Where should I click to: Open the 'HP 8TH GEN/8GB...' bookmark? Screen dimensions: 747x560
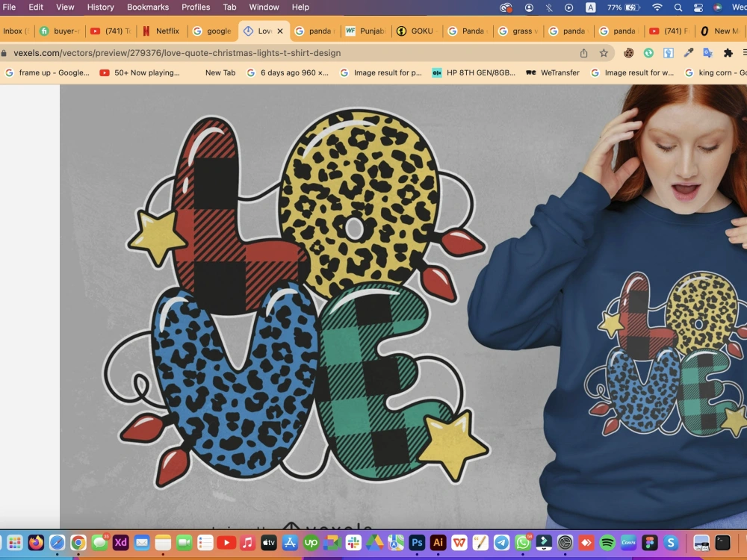click(x=474, y=73)
